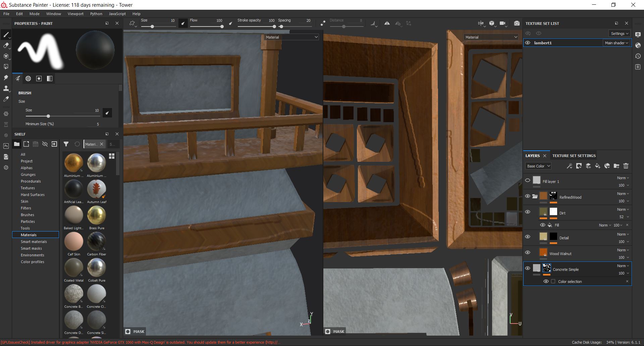Viewport: 644px width, 346px height.
Task: Open the File menu
Action: coord(6,14)
